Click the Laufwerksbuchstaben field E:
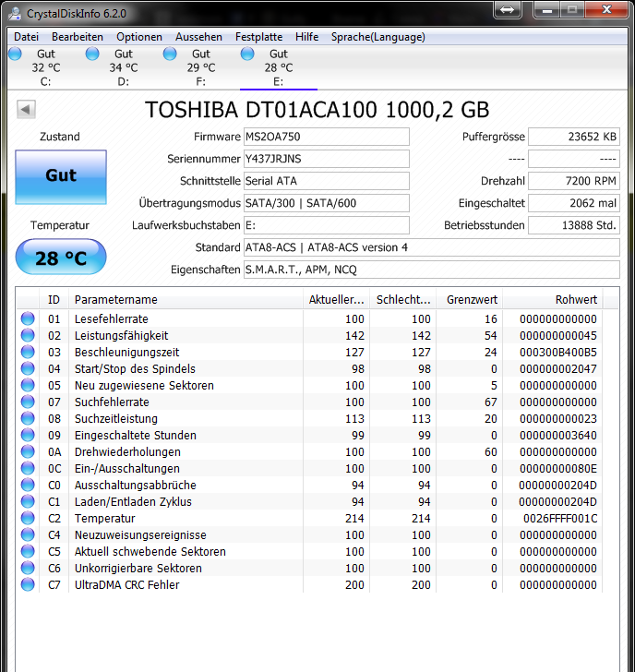 327,225
